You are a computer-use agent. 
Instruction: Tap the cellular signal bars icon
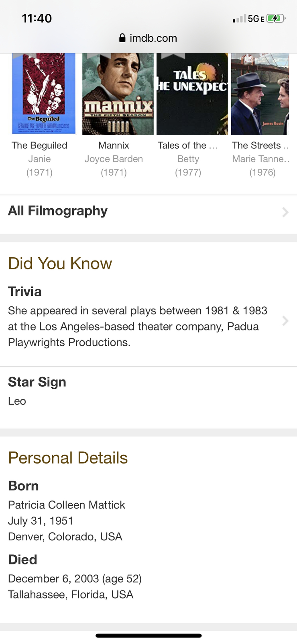tap(239, 19)
